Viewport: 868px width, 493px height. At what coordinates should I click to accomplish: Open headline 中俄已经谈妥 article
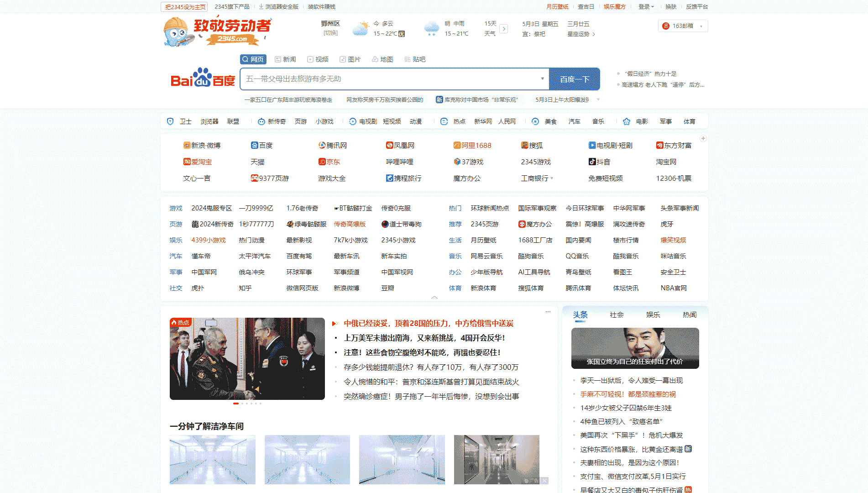click(x=429, y=323)
